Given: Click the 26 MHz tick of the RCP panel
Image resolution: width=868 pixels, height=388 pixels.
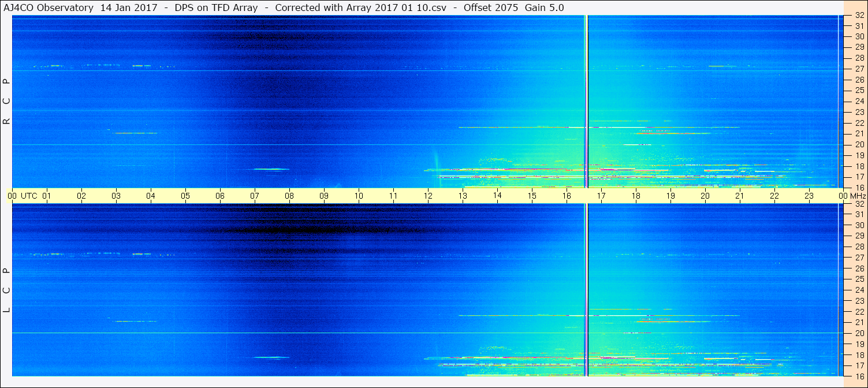Looking at the screenshot, I should (x=859, y=80).
